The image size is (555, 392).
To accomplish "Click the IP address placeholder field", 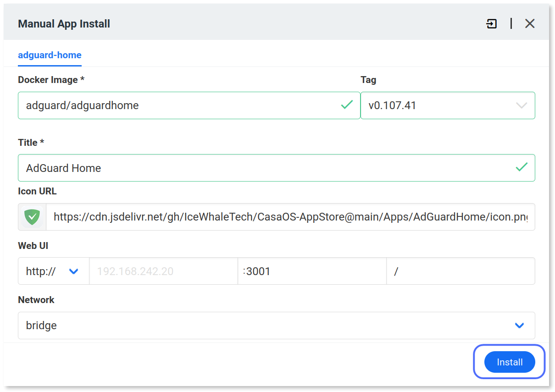I will click(163, 271).
